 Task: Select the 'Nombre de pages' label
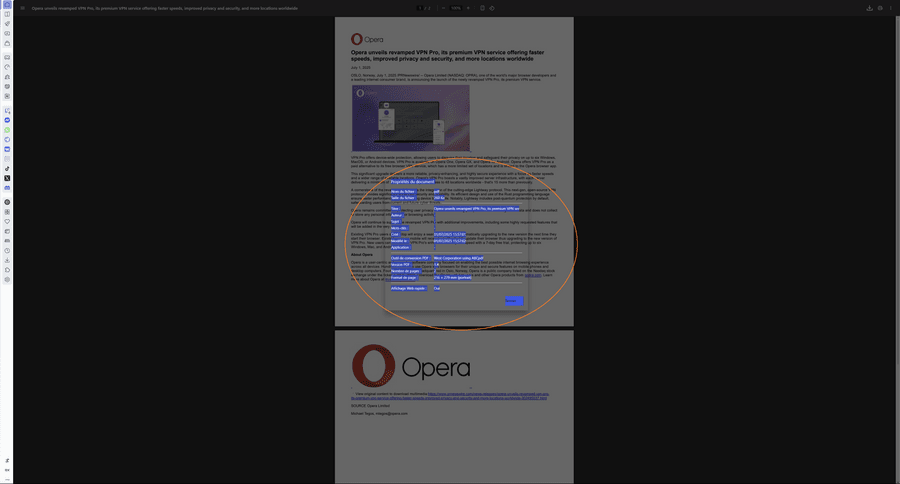406,271
